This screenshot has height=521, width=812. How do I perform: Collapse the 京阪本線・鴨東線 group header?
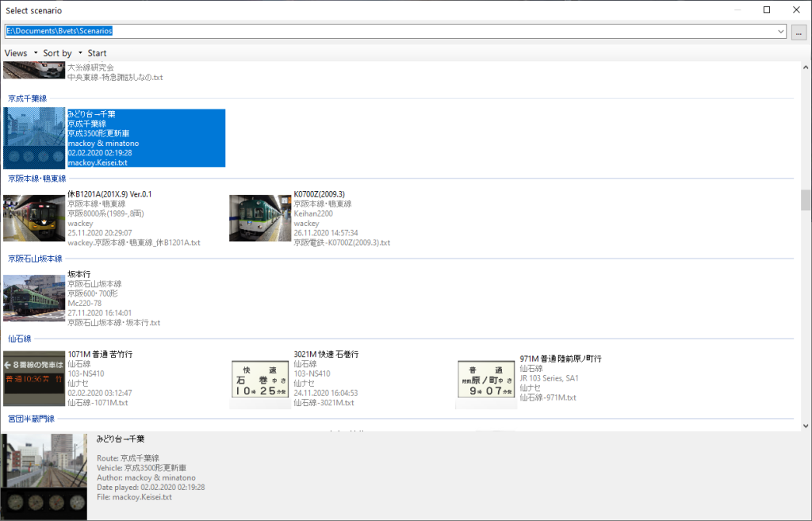36,179
